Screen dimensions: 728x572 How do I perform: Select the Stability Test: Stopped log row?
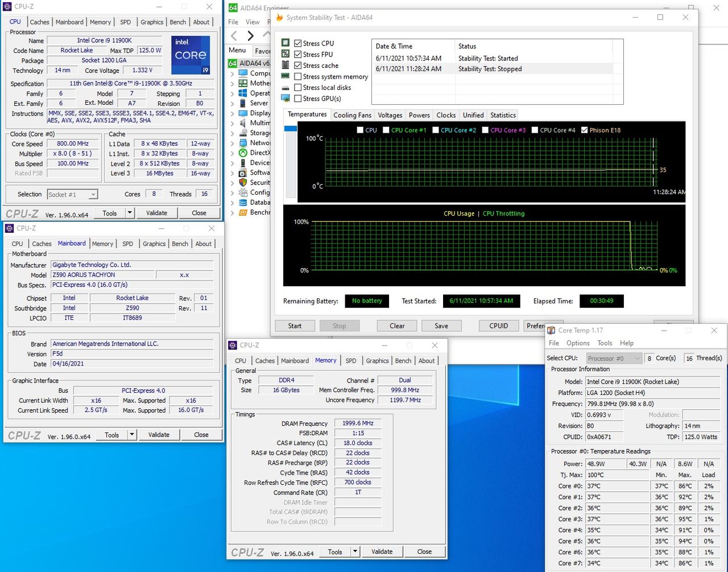pyautogui.click(x=492, y=68)
